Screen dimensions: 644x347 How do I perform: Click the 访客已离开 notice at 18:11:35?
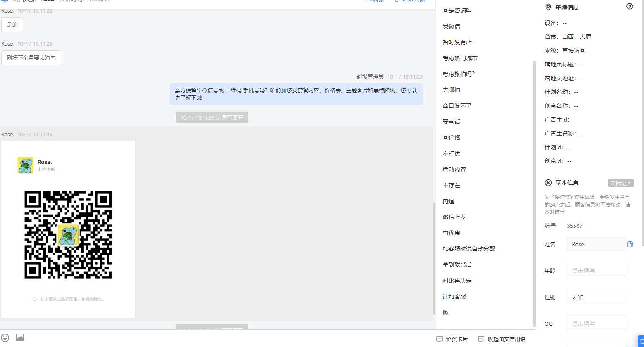[212, 117]
